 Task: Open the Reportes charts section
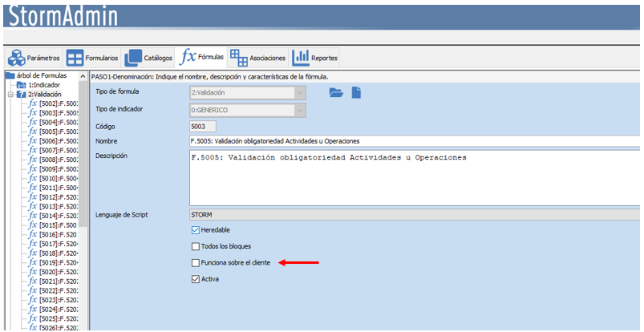coord(315,58)
